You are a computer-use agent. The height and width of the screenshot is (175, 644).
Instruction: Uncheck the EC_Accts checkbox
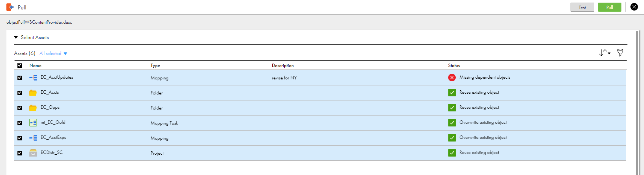(x=20, y=93)
